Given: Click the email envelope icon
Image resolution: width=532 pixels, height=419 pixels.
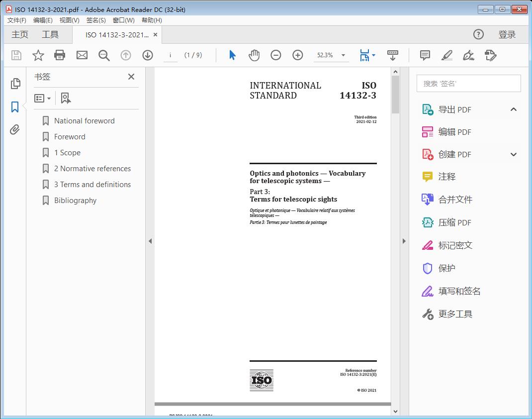Looking at the screenshot, I should pos(82,55).
